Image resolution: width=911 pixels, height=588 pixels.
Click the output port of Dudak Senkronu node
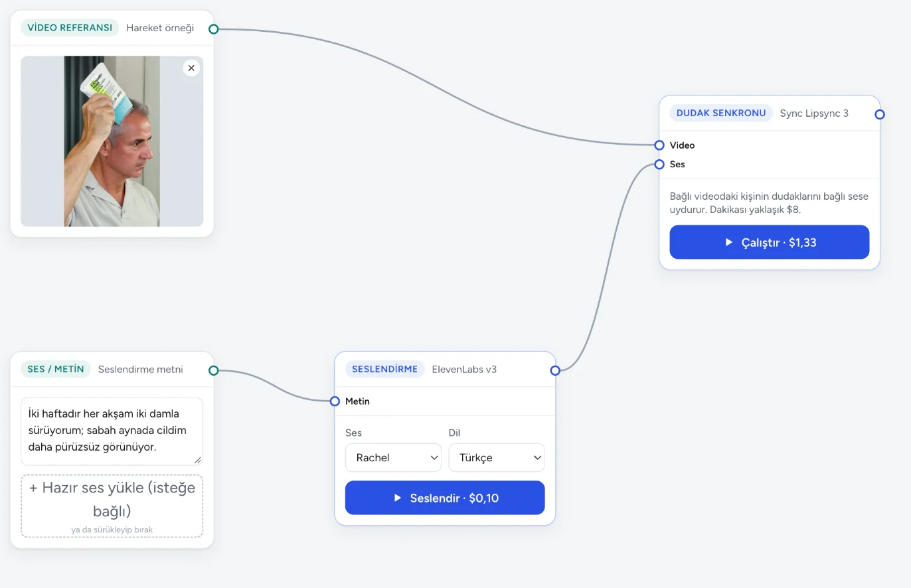[880, 114]
